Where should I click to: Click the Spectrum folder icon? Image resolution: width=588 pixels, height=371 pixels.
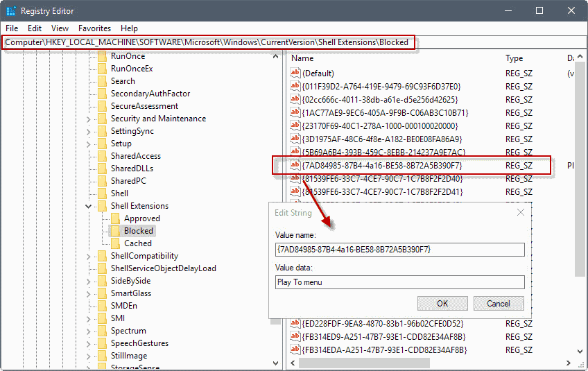point(102,331)
